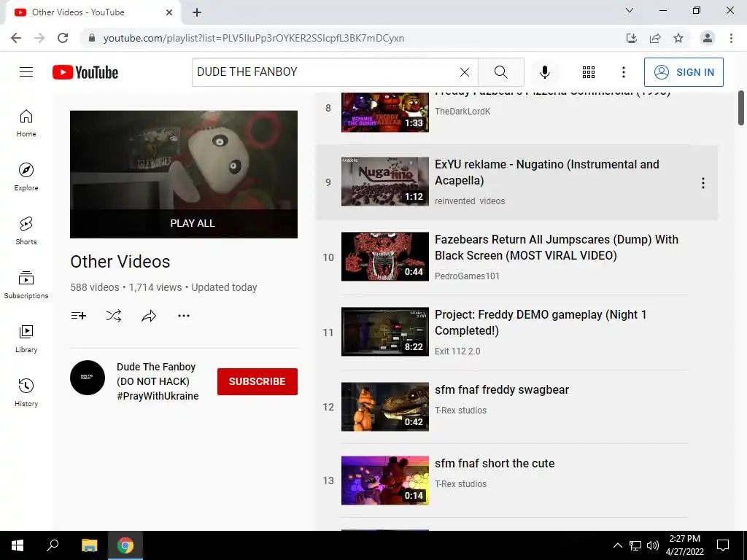Show hidden system tray icons
Screen dimensions: 747x560
pyautogui.click(x=617, y=545)
